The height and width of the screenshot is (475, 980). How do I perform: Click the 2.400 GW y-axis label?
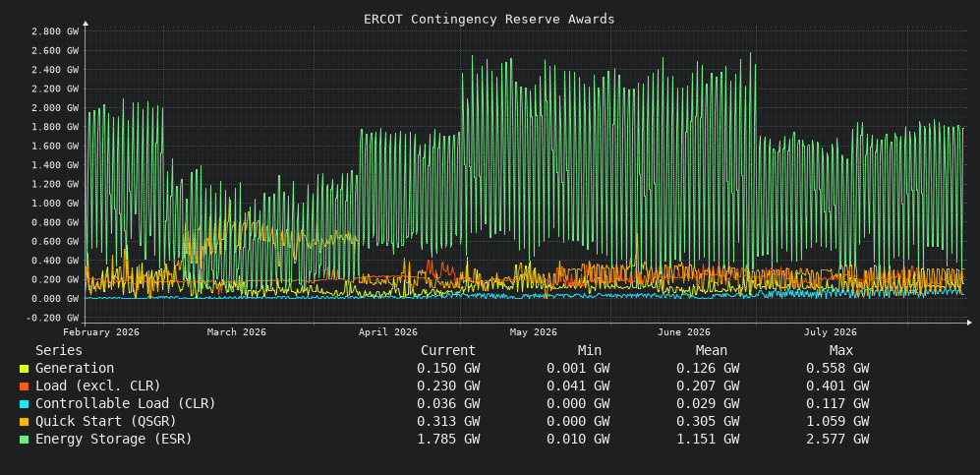(x=54, y=70)
